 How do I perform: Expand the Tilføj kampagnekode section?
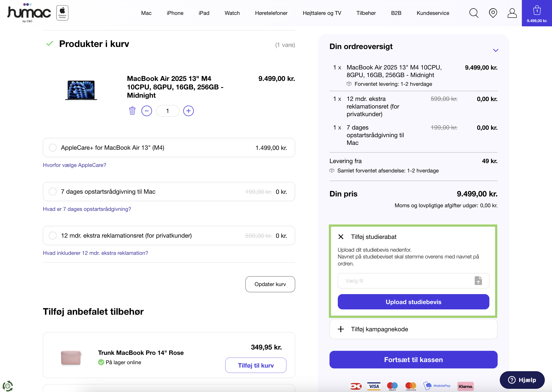413,329
